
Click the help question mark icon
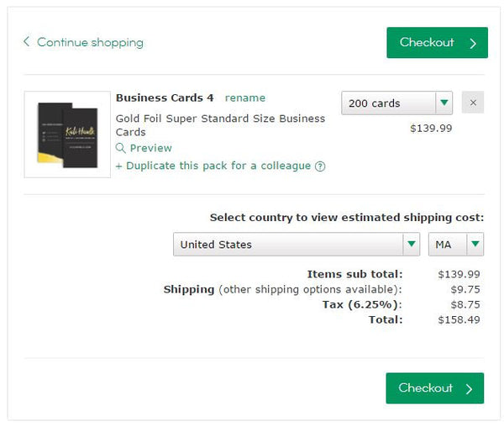click(320, 166)
